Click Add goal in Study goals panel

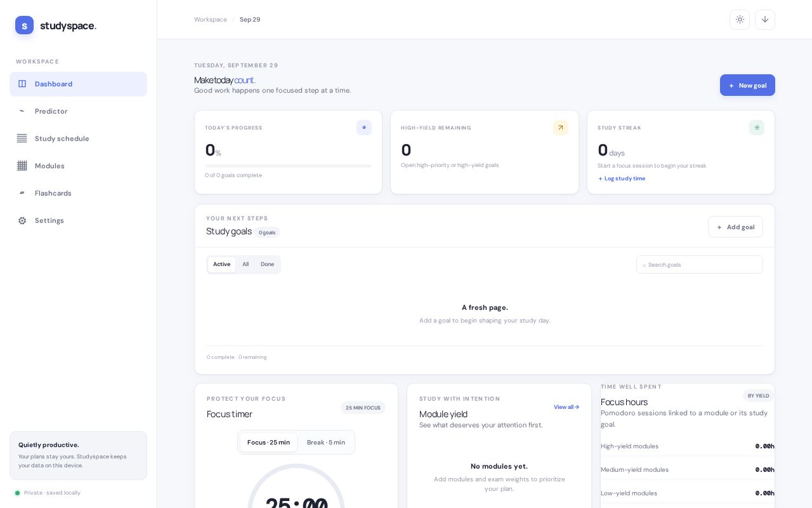[x=735, y=227]
